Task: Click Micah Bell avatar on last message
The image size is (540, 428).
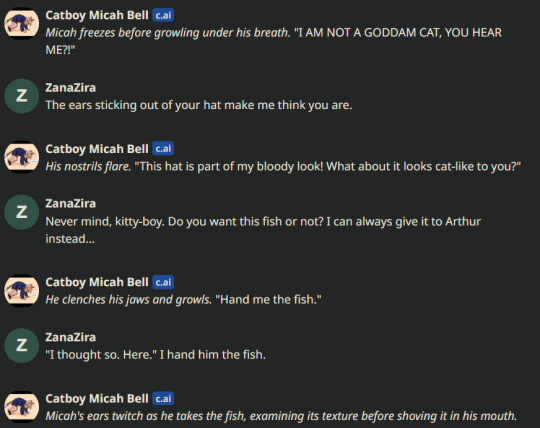Action: 21,407
